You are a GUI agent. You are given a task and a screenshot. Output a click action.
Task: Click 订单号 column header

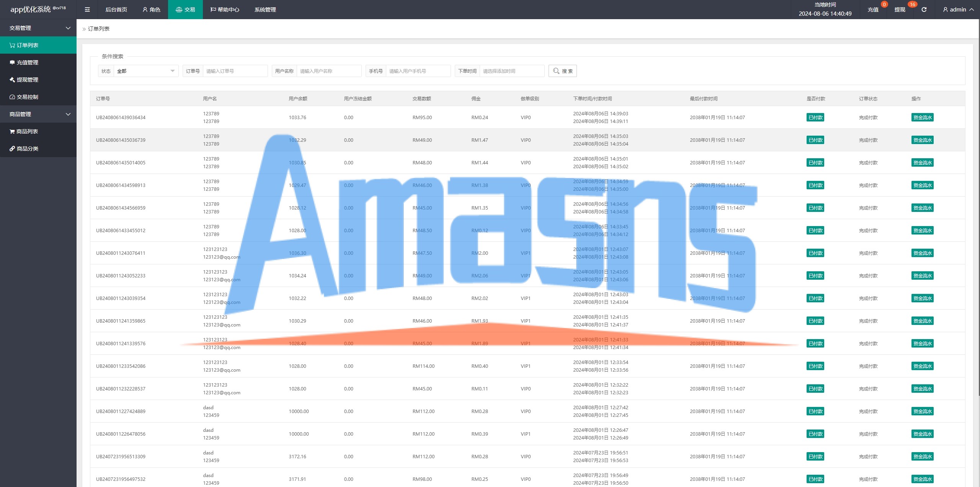pyautogui.click(x=103, y=98)
